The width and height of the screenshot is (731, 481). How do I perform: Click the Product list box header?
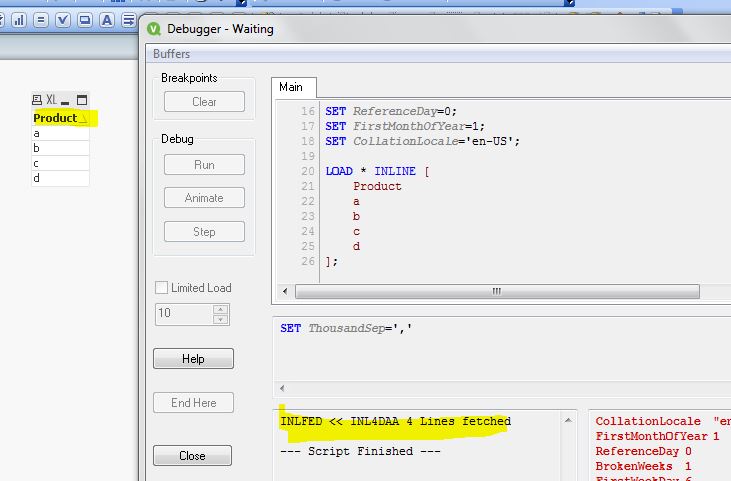pyautogui.click(x=60, y=118)
